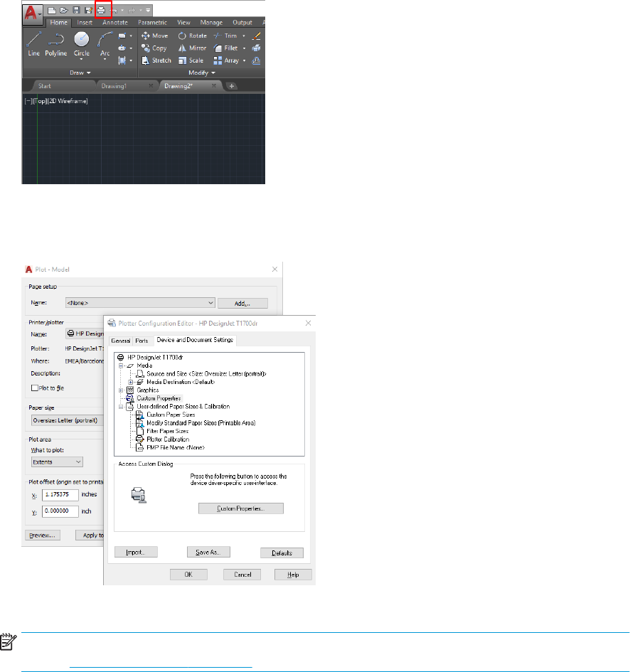The width and height of the screenshot is (630, 672).
Task: Click the Help button in Plotter Configuration Editor
Action: point(293,575)
